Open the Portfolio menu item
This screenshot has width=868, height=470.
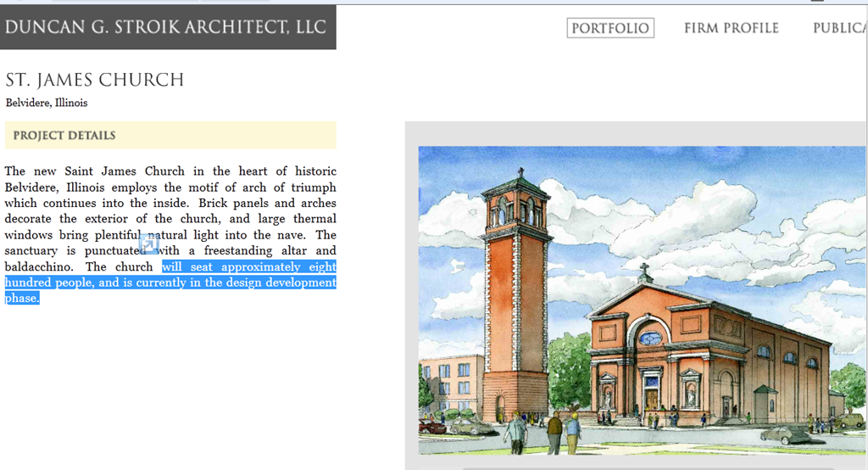click(x=610, y=28)
